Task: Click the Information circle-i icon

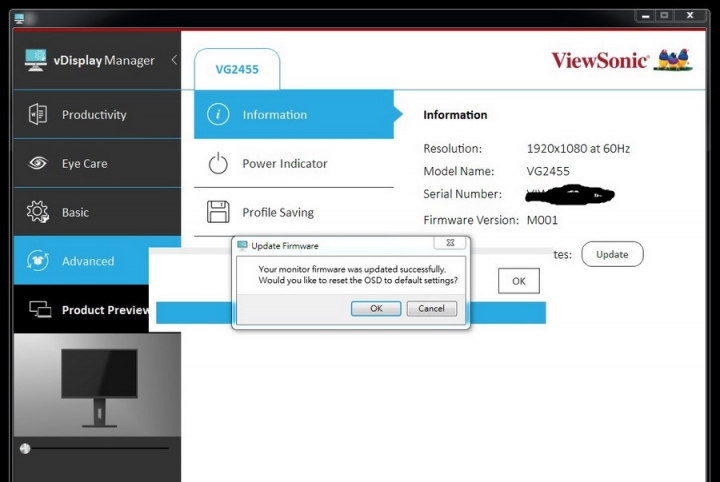Action: pyautogui.click(x=218, y=114)
